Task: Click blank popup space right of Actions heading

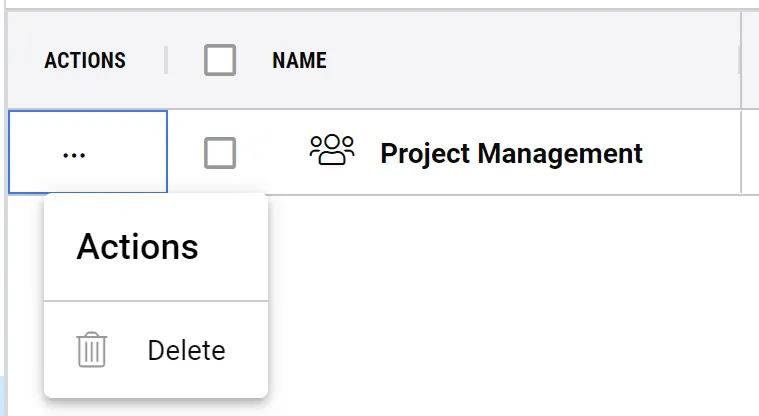Action: pos(235,246)
